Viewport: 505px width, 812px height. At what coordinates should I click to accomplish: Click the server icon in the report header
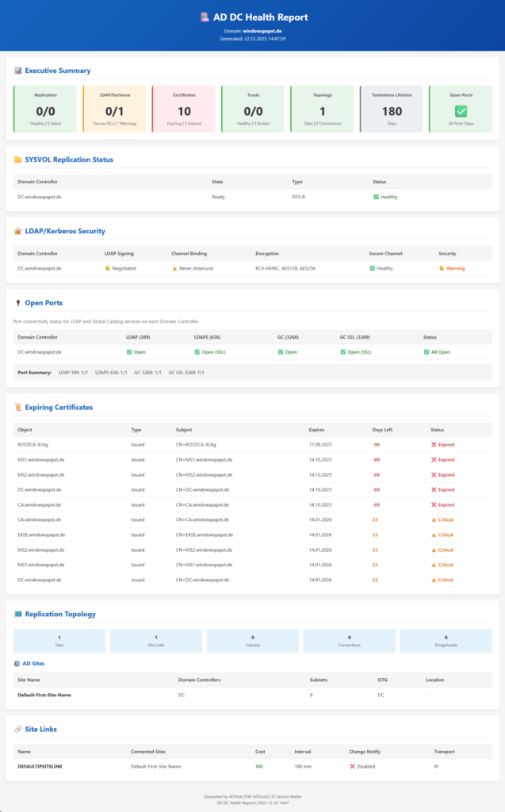(x=204, y=17)
